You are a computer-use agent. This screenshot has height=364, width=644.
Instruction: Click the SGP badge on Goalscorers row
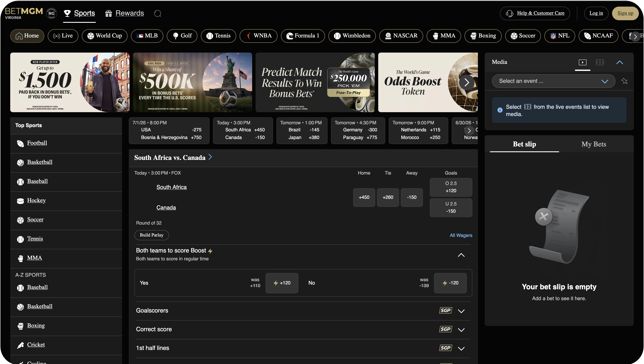click(x=446, y=311)
